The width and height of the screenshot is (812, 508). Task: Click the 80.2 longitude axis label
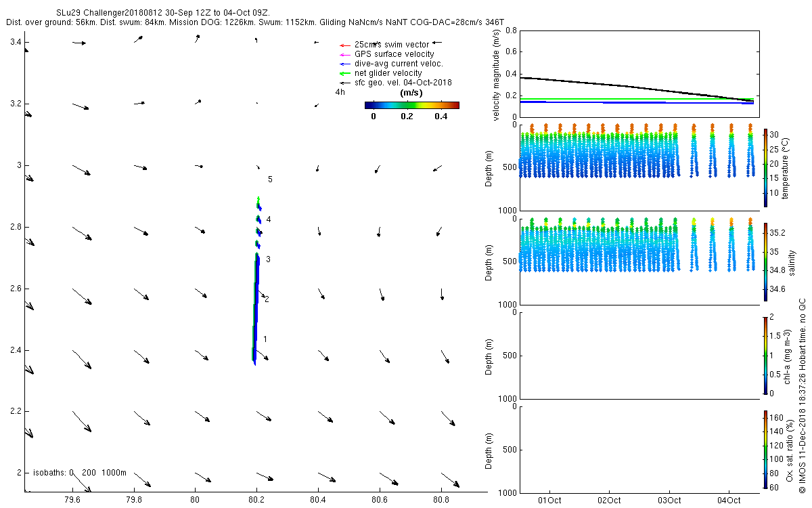click(x=256, y=501)
